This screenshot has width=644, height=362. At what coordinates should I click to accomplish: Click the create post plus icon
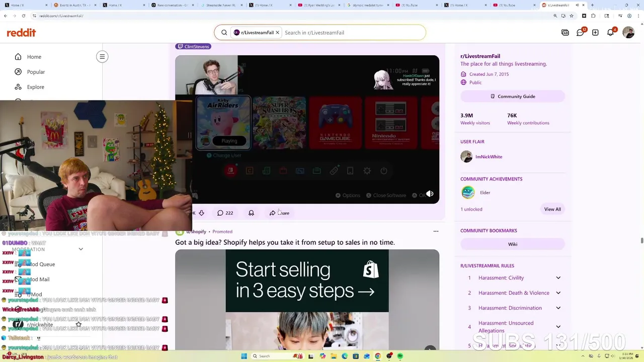click(x=595, y=33)
